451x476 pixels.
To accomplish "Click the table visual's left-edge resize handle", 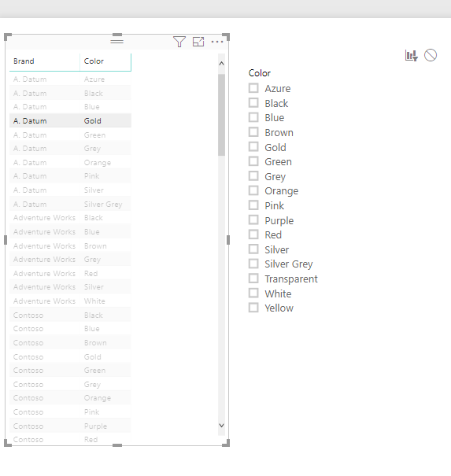I will click(x=6, y=240).
